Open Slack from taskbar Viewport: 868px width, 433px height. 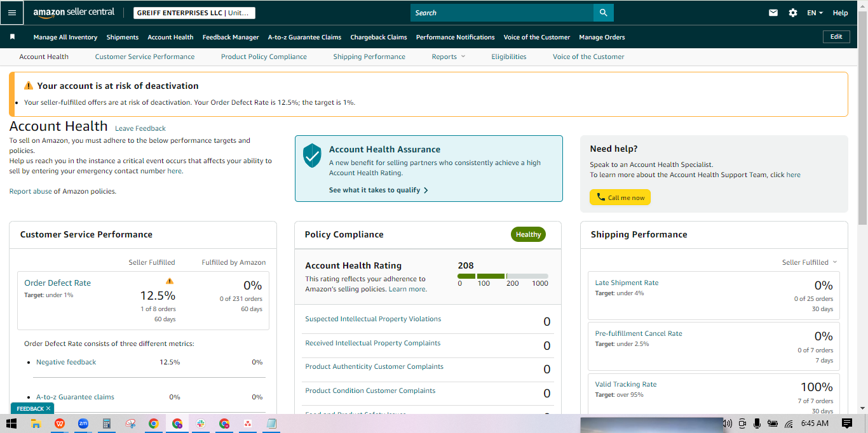point(201,423)
